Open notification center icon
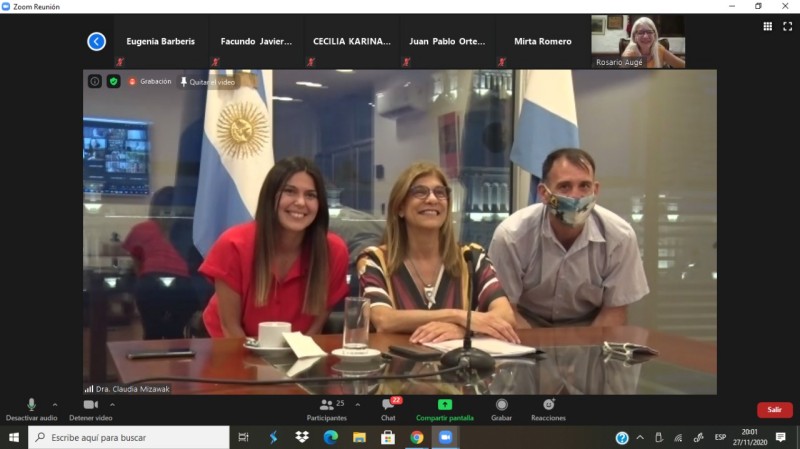Image resolution: width=800 pixels, height=449 pixels. [x=781, y=437]
